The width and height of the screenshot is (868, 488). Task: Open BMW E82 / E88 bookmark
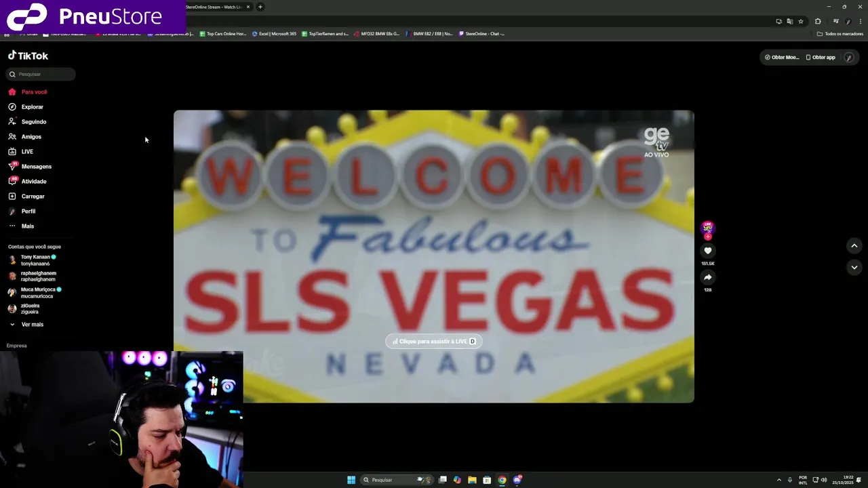click(429, 34)
